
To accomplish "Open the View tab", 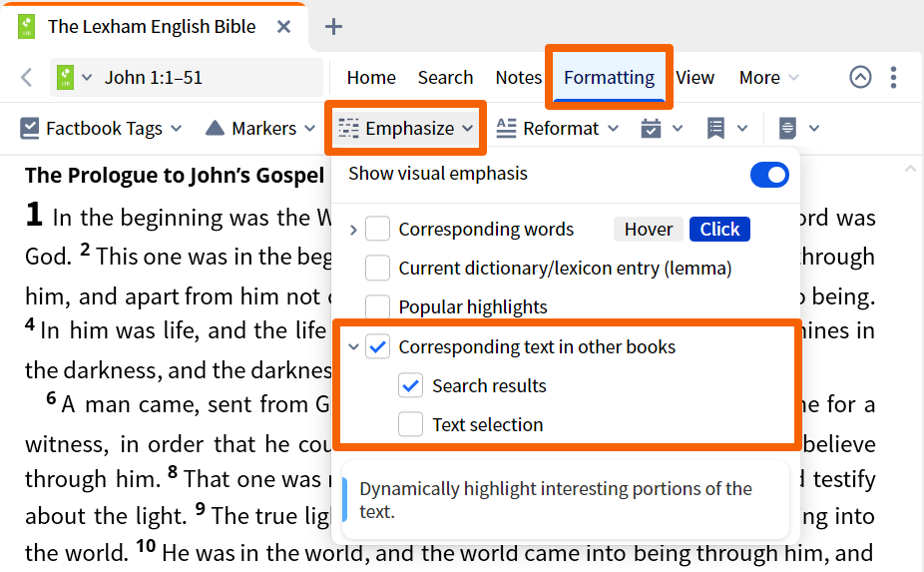I will click(x=694, y=77).
